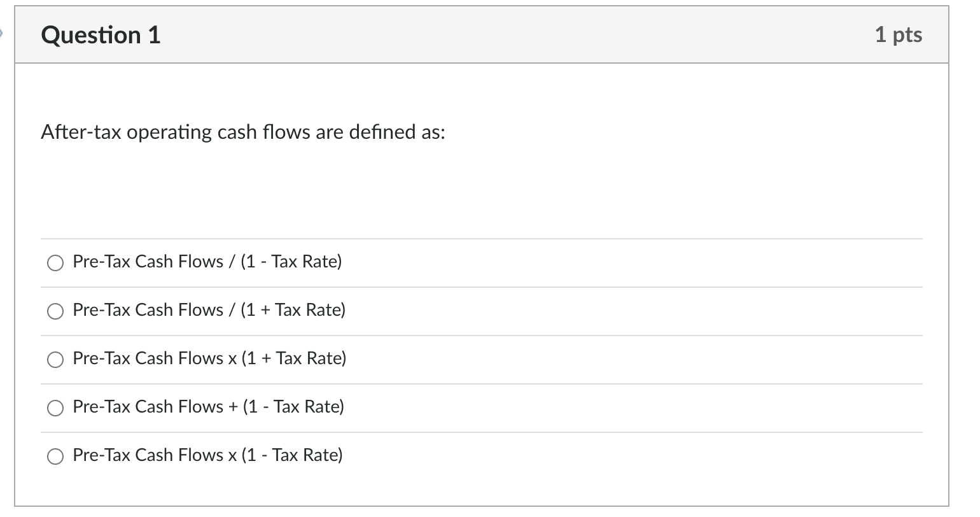Click the empty middle of the gray question header bar
The image size is (980, 517).
(509, 35)
